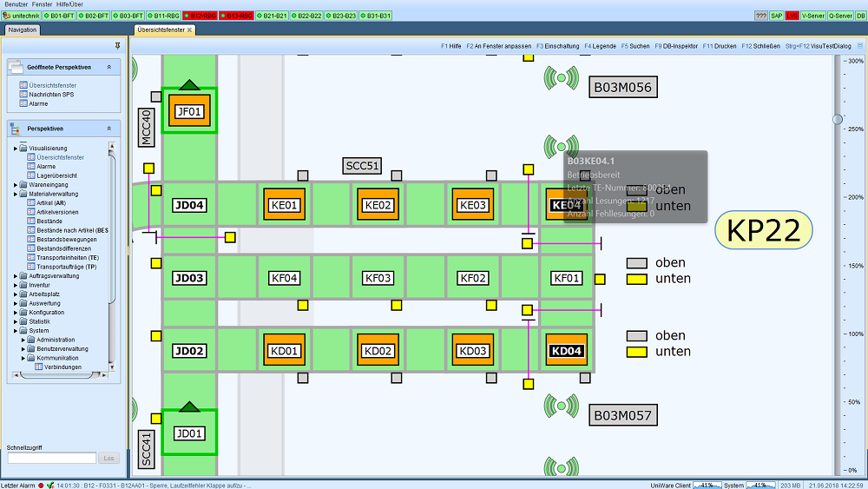Expand the Auftragsverwaltung tree node
The width and height of the screenshot is (868, 489).
(x=16, y=276)
